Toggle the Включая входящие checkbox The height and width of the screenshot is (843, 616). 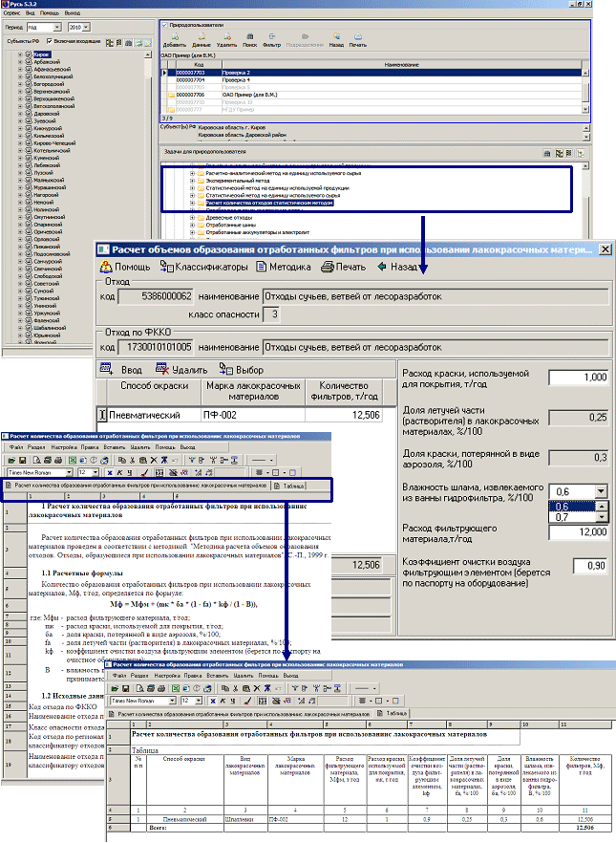pyautogui.click(x=49, y=43)
